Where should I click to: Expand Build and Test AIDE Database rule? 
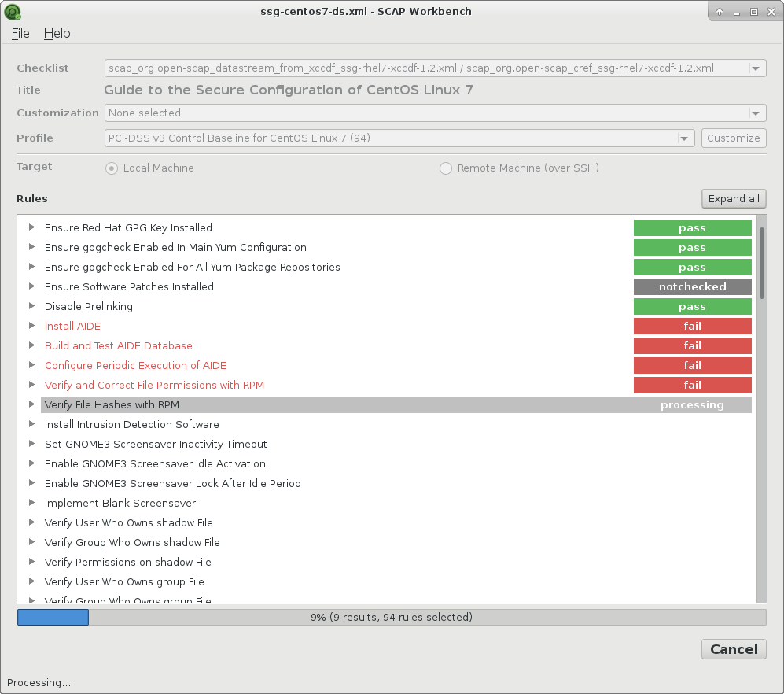[32, 345]
